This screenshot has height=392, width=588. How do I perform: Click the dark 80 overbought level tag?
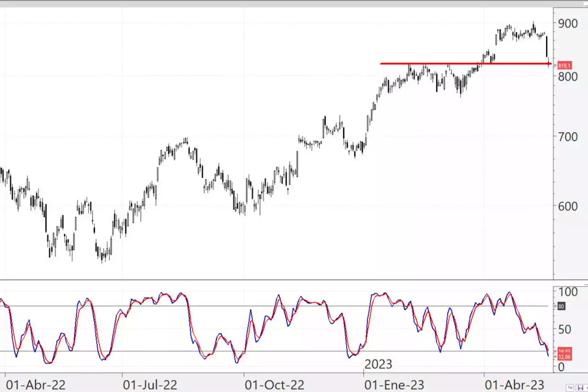[x=561, y=306]
